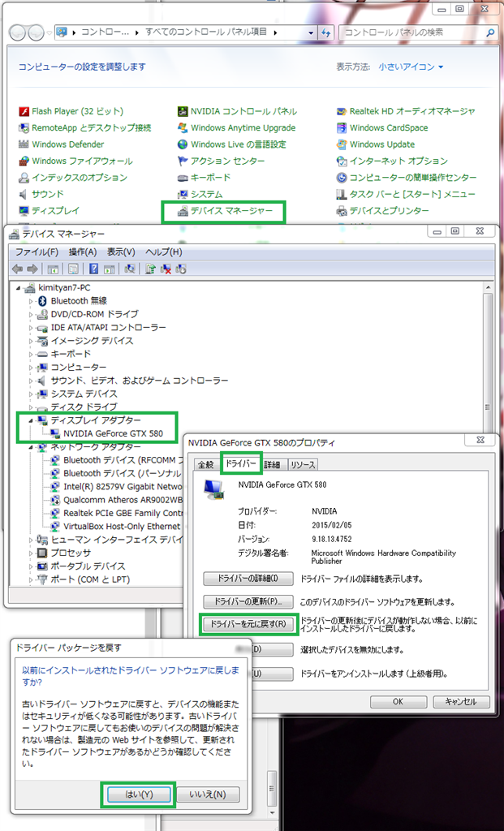Image resolution: width=504 pixels, height=831 pixels.
Task: Click ドライバーを元に戻す(R) button
Action: pyautogui.click(x=248, y=624)
